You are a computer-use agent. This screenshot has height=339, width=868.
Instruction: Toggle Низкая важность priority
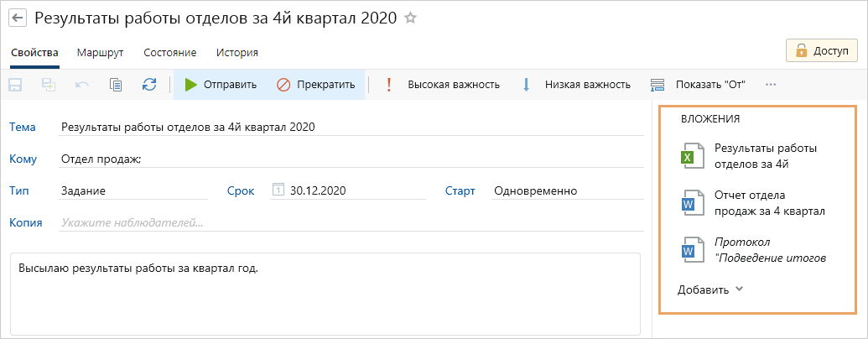tap(576, 84)
